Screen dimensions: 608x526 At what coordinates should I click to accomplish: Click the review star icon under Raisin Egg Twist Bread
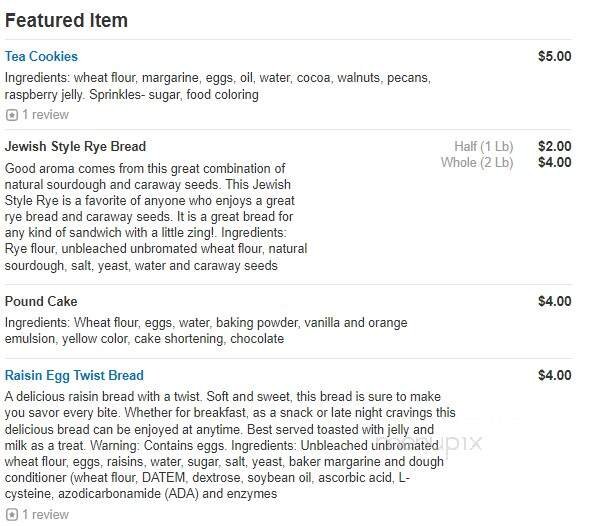tap(12, 514)
